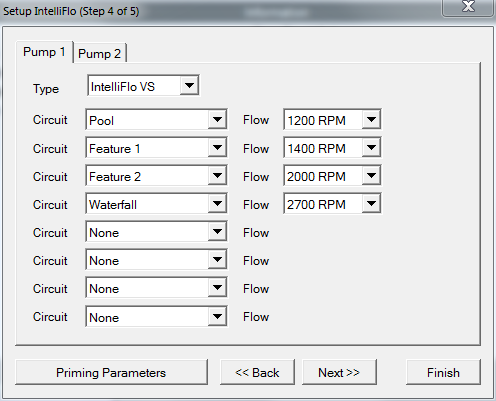496x401 pixels.
Task: Expand the 1400 RPM flow dropdown
Action: (x=332, y=148)
